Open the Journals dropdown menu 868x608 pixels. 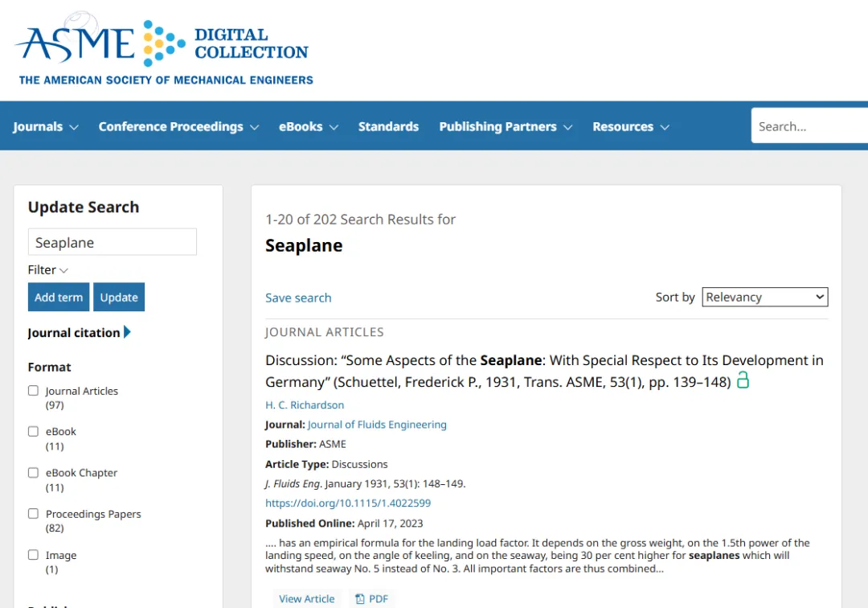click(x=45, y=127)
